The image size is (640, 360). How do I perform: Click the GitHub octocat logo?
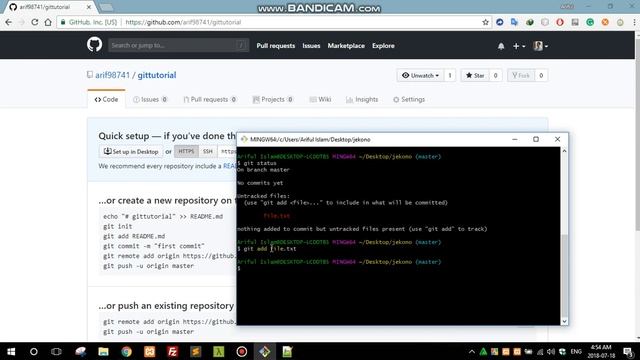(x=94, y=44)
